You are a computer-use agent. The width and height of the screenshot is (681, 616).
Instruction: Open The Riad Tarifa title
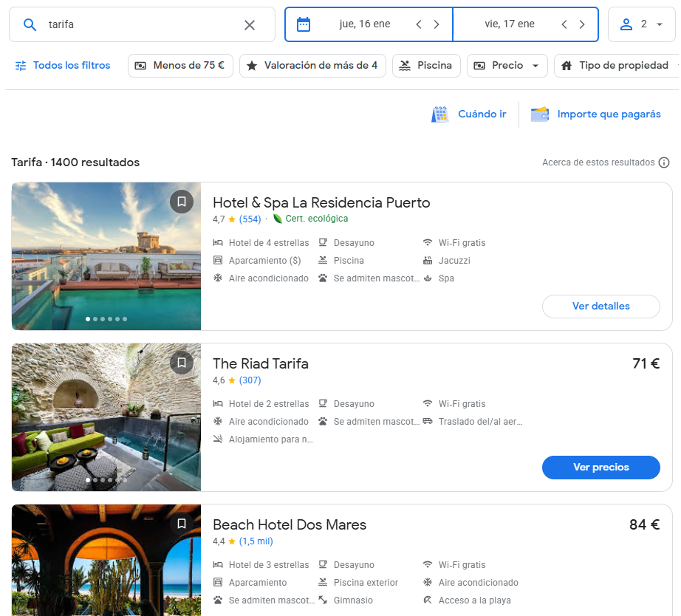261,363
